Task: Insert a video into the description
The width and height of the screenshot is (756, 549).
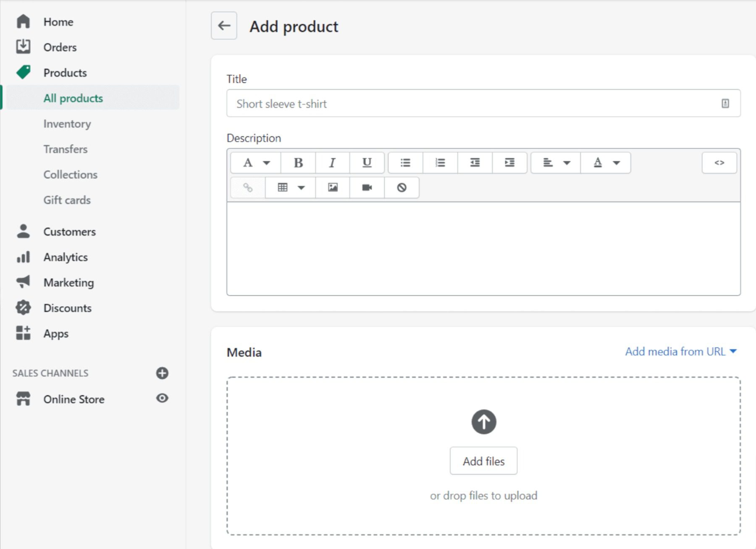Action: (x=366, y=188)
